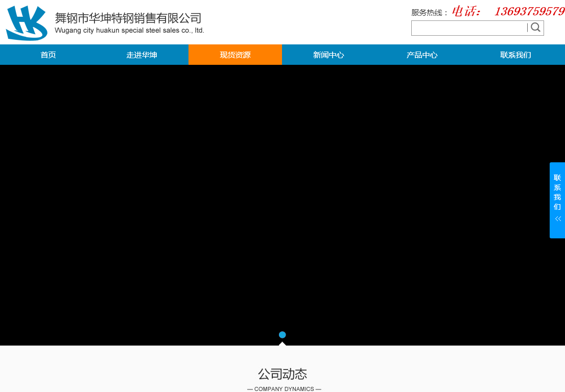Click the 公司动态 section heading
This screenshot has width=565, height=392.
(x=282, y=374)
